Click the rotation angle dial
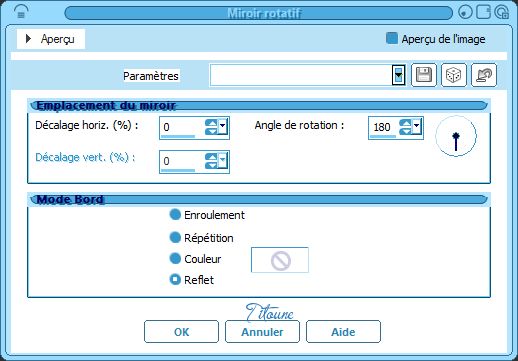Viewport: 518px width, 361px height. pos(456,136)
